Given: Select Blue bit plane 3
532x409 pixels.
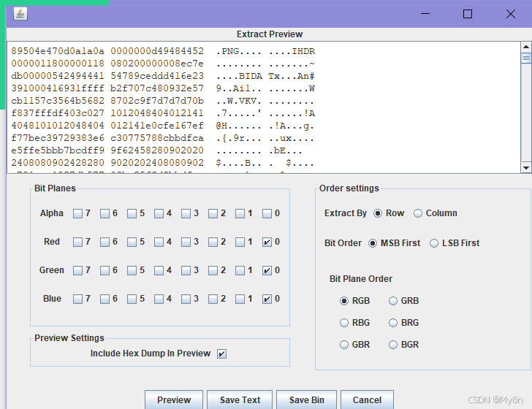Looking at the screenshot, I should 186,299.
